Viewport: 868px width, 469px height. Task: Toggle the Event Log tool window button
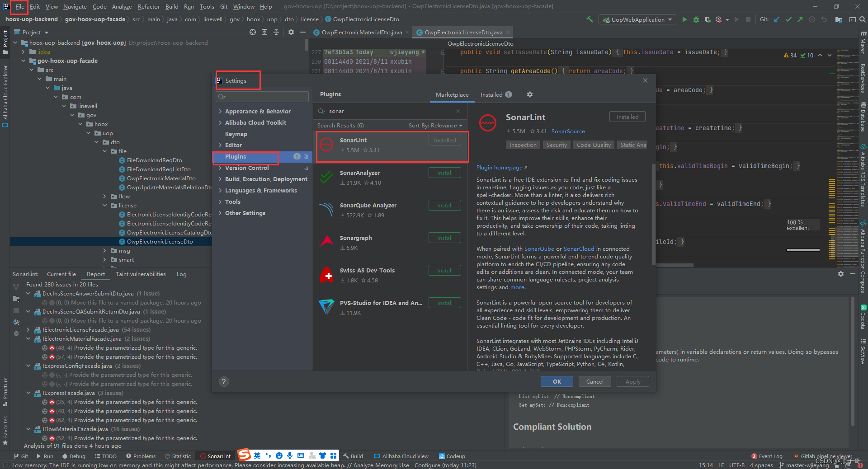pyautogui.click(x=767, y=456)
